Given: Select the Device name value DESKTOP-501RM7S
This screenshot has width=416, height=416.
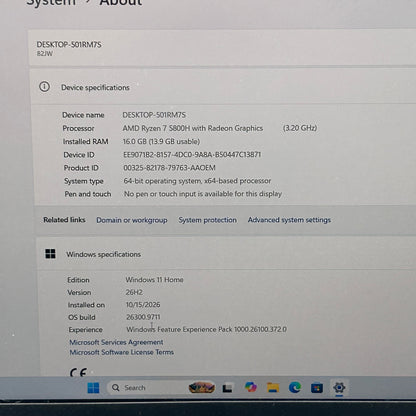Looking at the screenshot, I should pos(154,115).
